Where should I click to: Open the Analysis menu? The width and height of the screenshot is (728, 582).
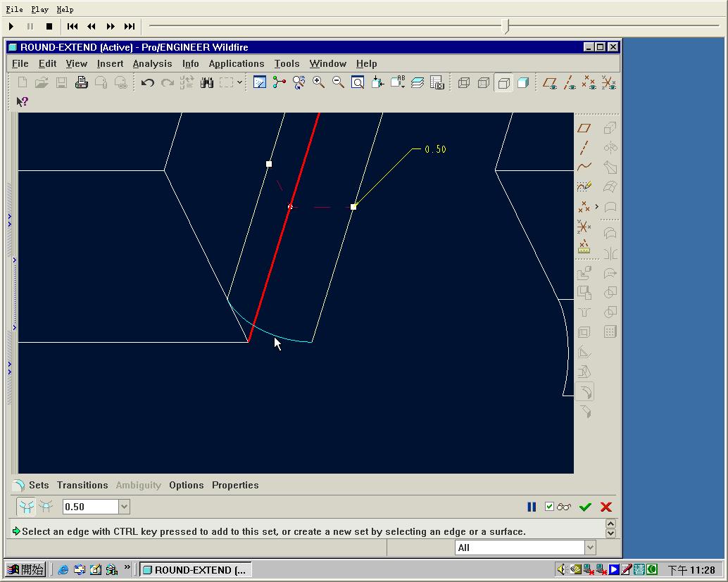152,63
